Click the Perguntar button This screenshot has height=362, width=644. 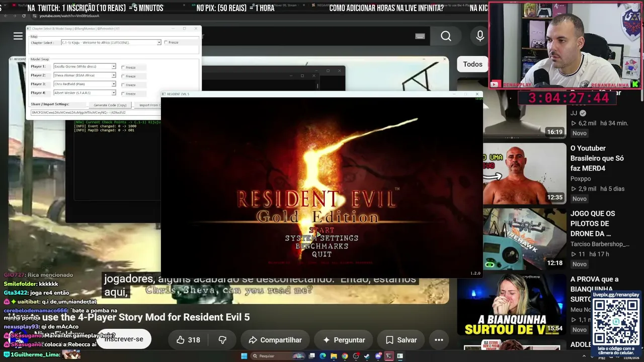344,340
